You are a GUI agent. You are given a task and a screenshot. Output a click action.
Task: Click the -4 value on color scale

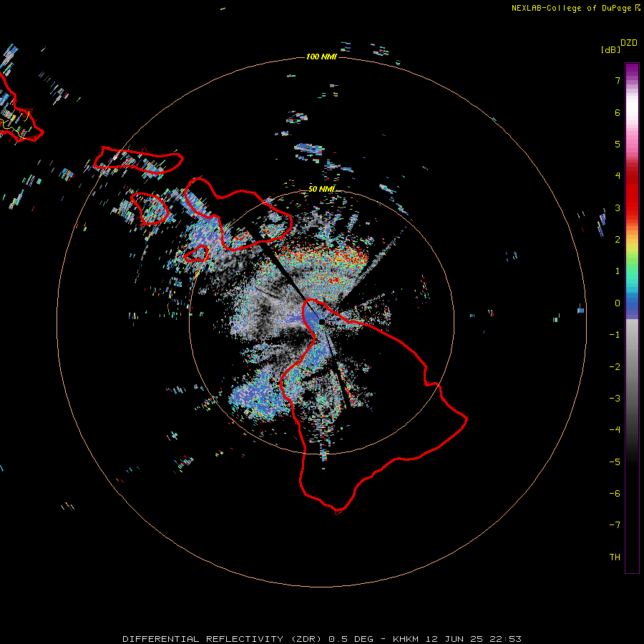click(x=615, y=430)
